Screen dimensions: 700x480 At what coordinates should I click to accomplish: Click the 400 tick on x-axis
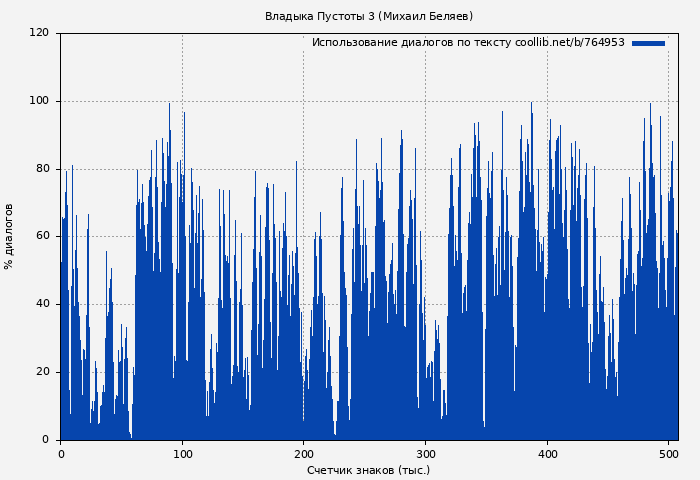(547, 454)
